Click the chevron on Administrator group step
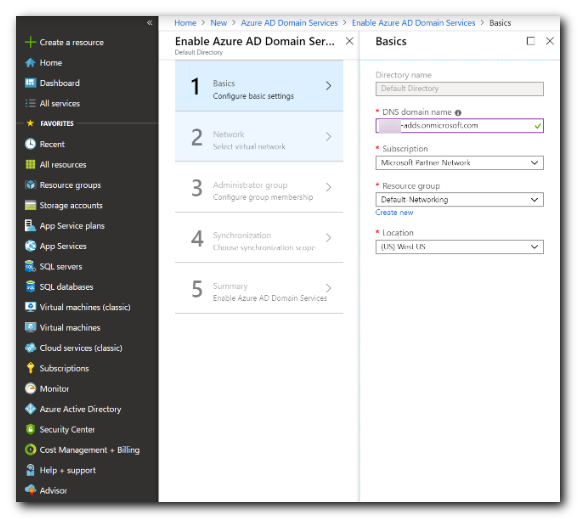The height and width of the screenshot is (519, 577). pyautogui.click(x=329, y=187)
